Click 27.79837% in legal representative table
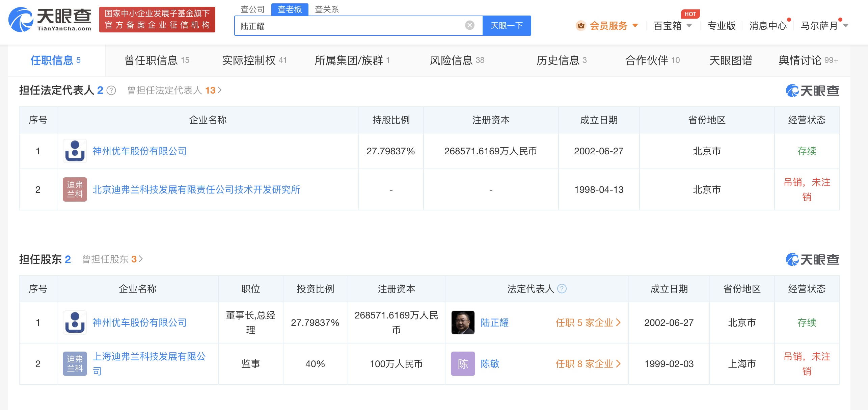Screen dimensions: 868x410 point(391,151)
